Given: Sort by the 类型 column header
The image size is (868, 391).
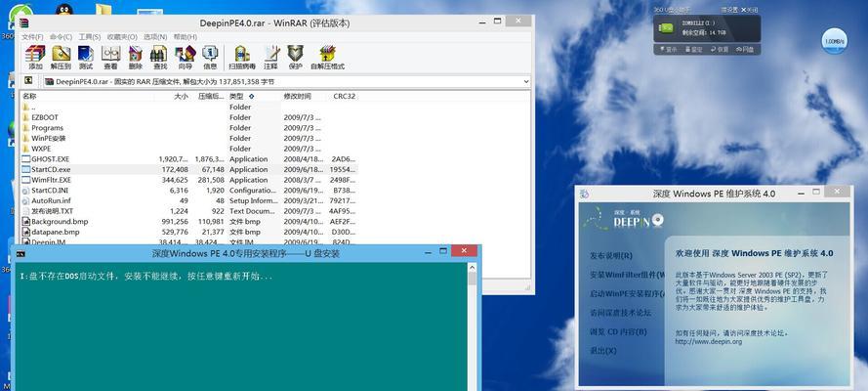Looking at the screenshot, I should point(236,96).
